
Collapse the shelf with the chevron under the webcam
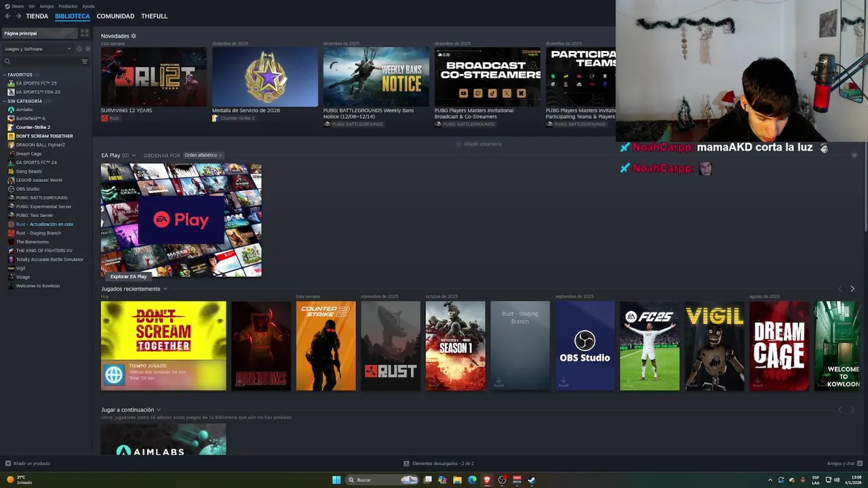(x=854, y=155)
